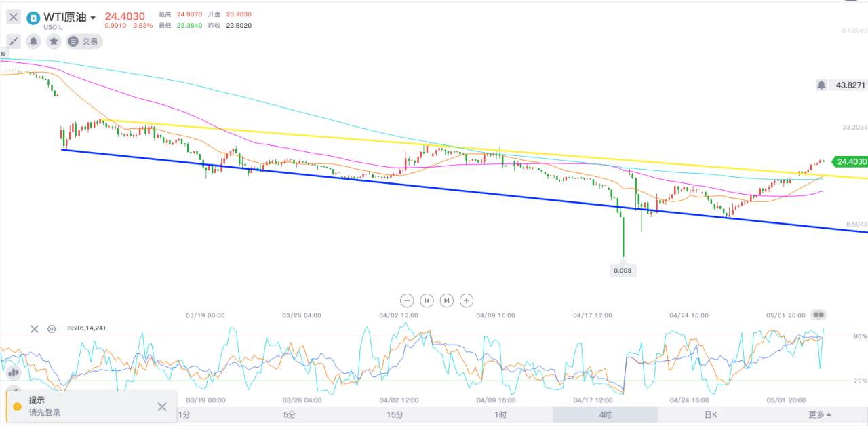Select the 15分 timeframe tab
868x426 pixels.
pos(395,414)
